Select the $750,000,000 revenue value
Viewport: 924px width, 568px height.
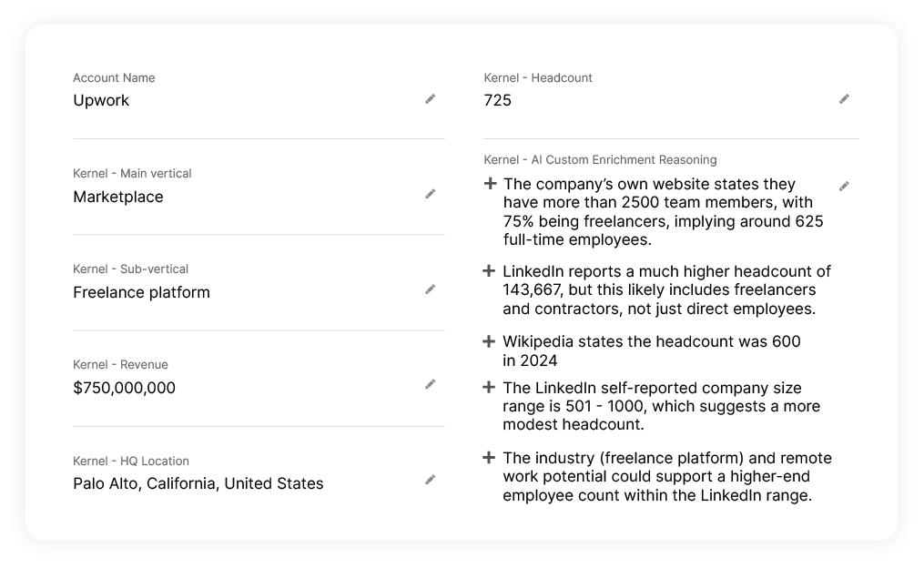coord(125,388)
